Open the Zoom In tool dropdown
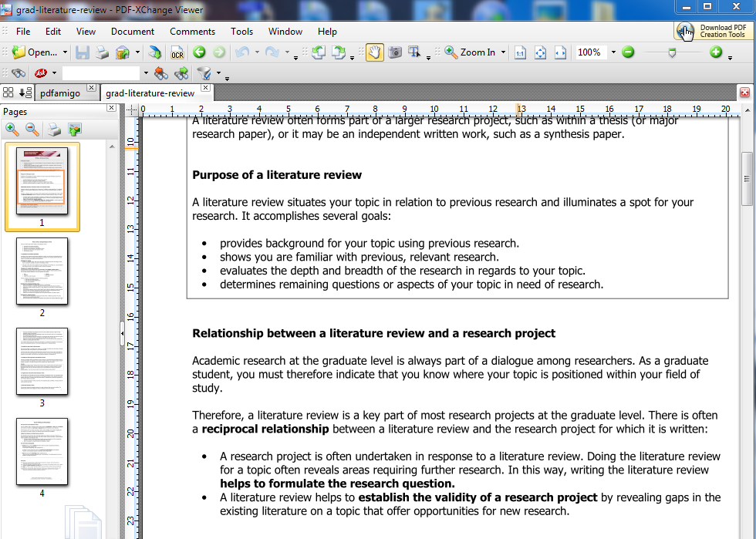 (502, 52)
